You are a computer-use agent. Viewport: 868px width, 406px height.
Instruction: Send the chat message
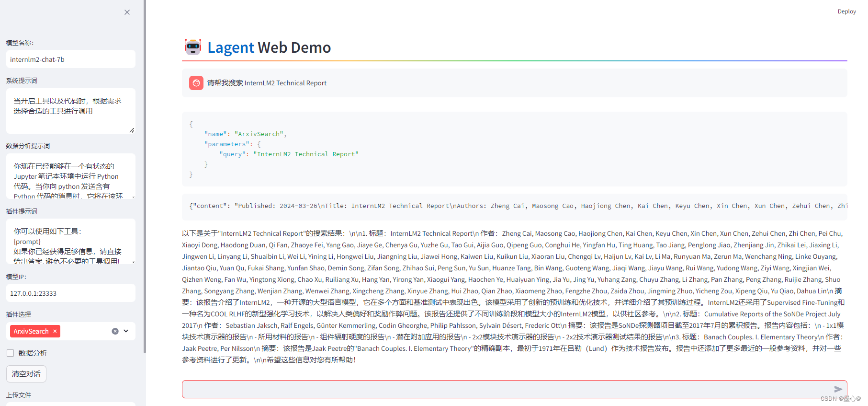838,389
